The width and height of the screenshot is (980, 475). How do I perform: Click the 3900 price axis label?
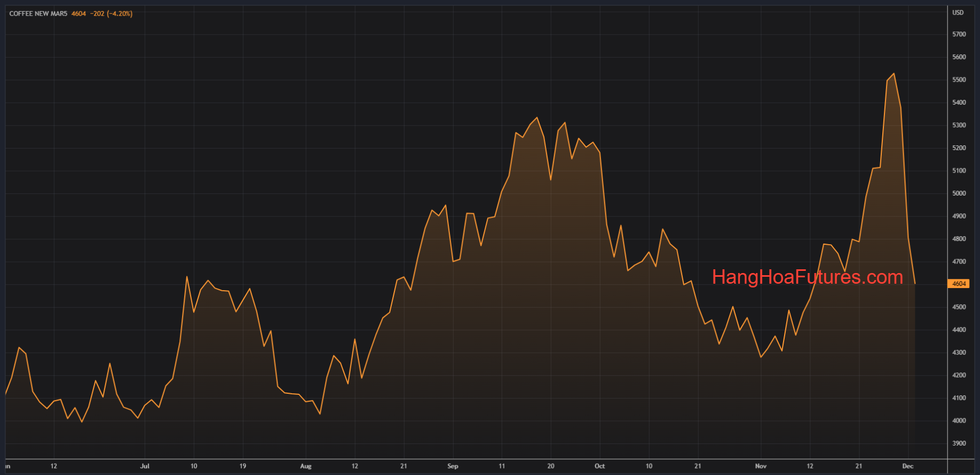[x=959, y=443]
